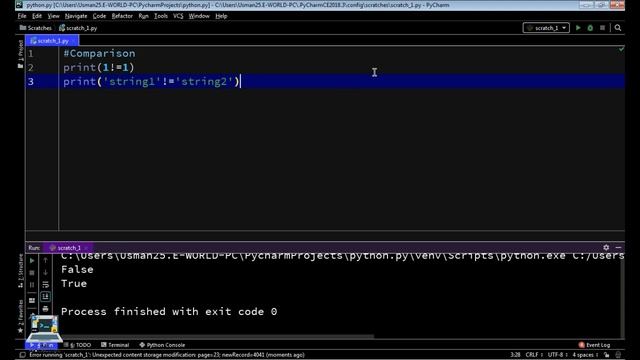The height and width of the screenshot is (360, 640).
Task: Open the scratch_1 run configuration dropdown
Action: click(x=546, y=28)
